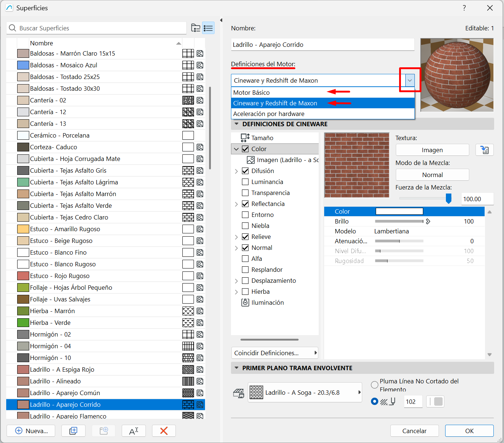504x443 pixels.
Task: Collapse the DEFINICIONES DE CINEWARE section
Action: pos(236,124)
